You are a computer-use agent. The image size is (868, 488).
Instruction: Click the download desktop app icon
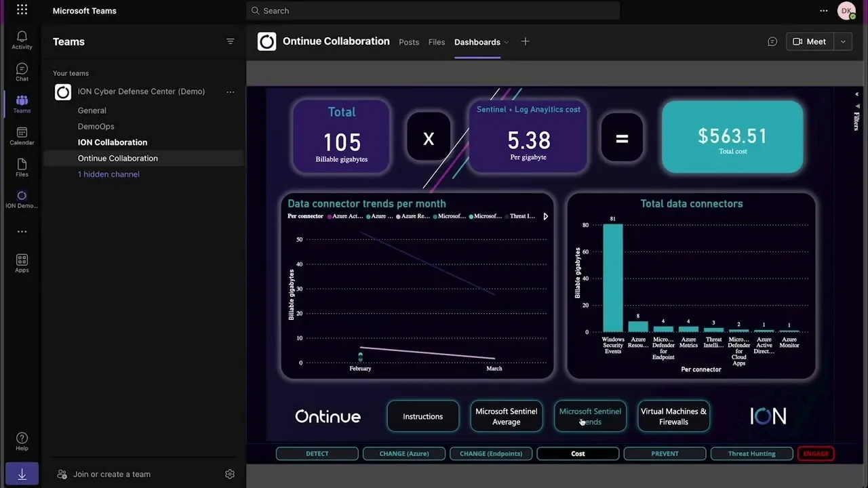22,474
